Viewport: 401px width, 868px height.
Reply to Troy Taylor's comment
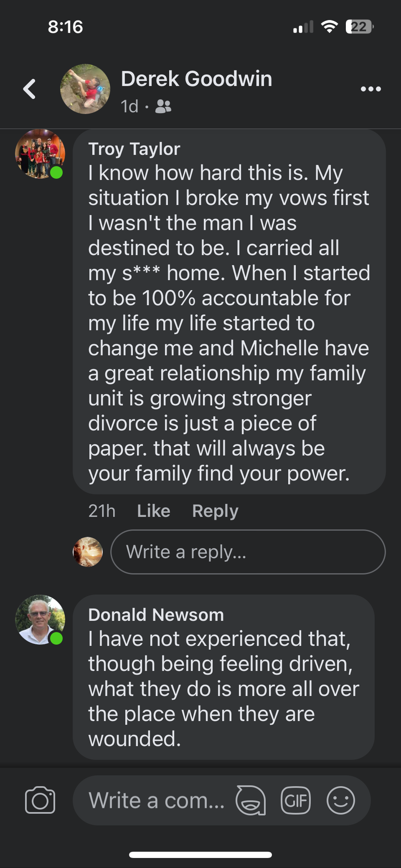[x=215, y=511]
